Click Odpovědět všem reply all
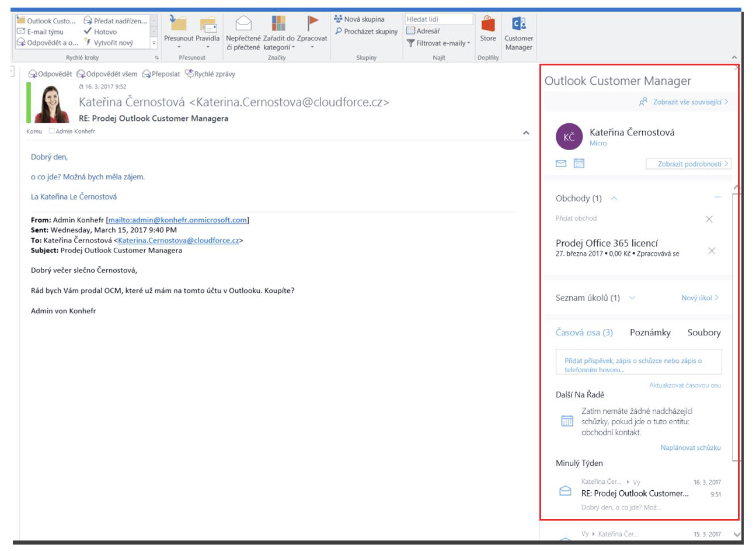756x551 pixels. 107,74
